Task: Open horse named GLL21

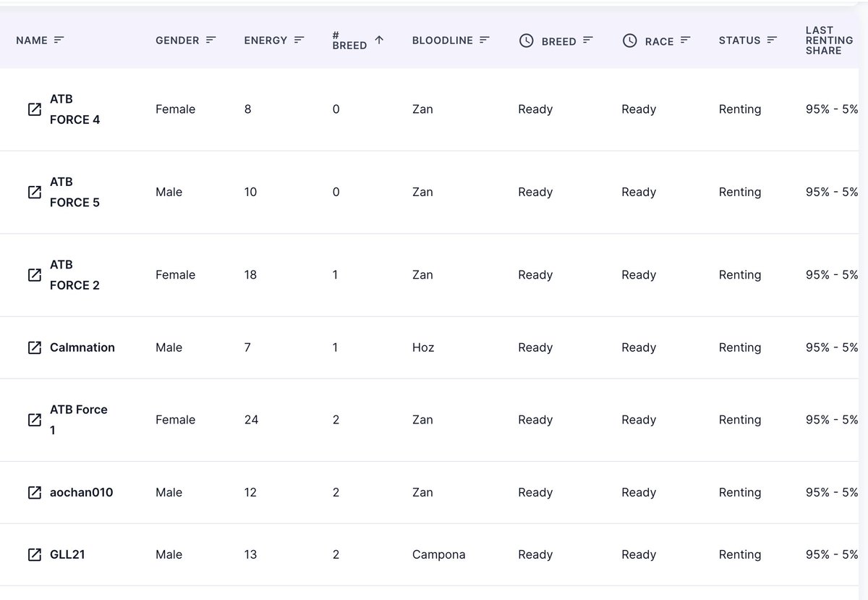Action: coord(67,554)
